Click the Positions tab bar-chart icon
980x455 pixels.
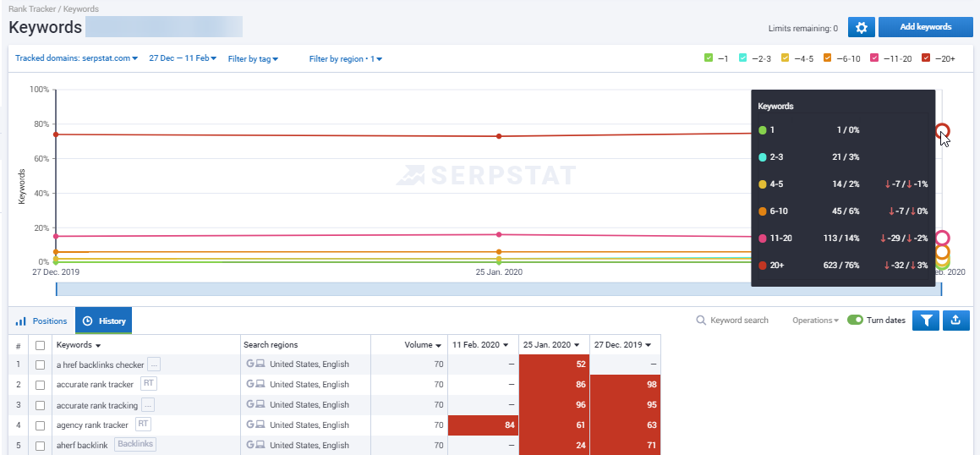21,321
